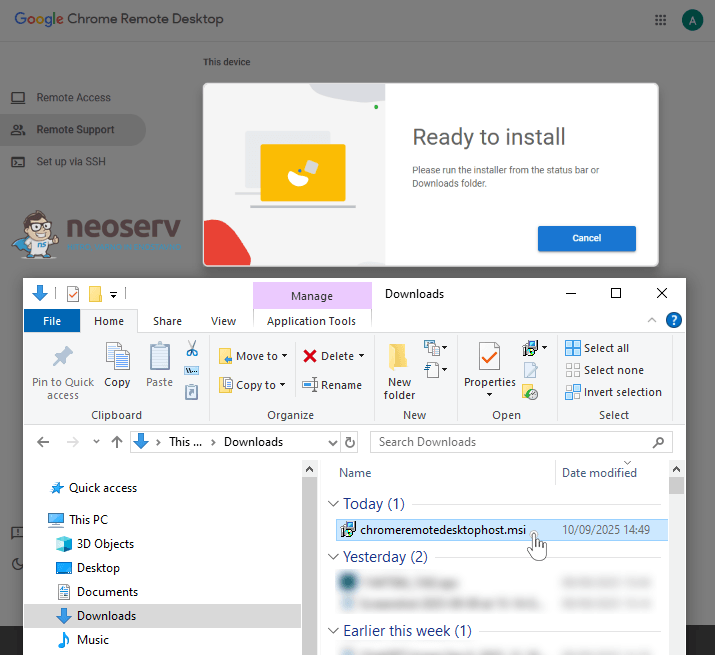Open the File menu tab

click(x=52, y=321)
